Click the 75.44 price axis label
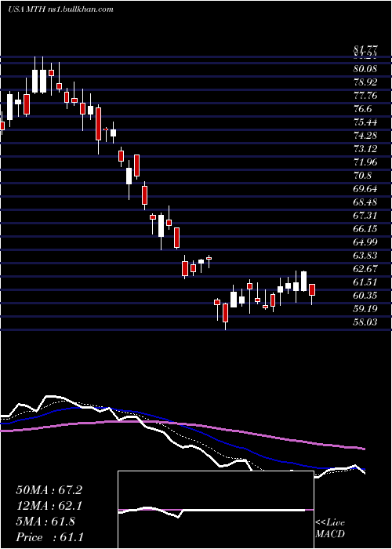Screen dimensions: 392x549 tap(365, 122)
